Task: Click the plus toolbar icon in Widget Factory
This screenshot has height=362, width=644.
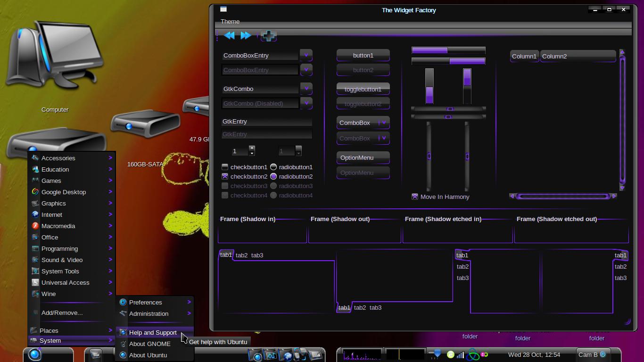Action: coord(268,35)
